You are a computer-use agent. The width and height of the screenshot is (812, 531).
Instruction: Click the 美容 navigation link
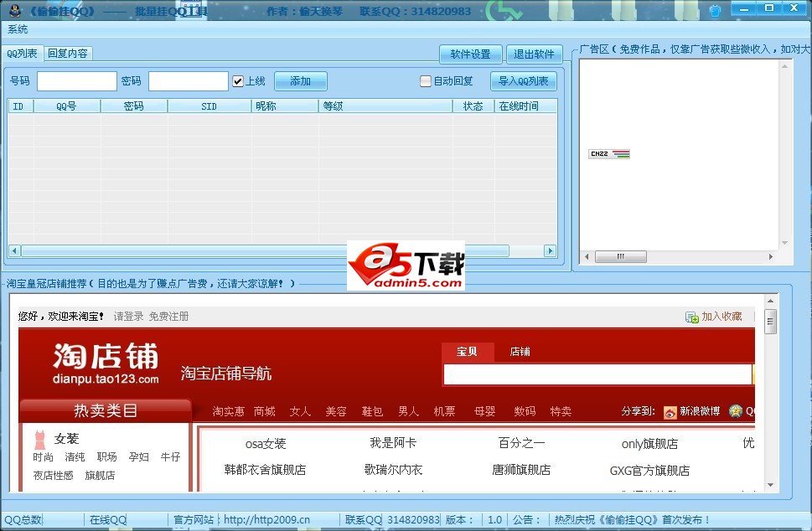[x=336, y=411]
